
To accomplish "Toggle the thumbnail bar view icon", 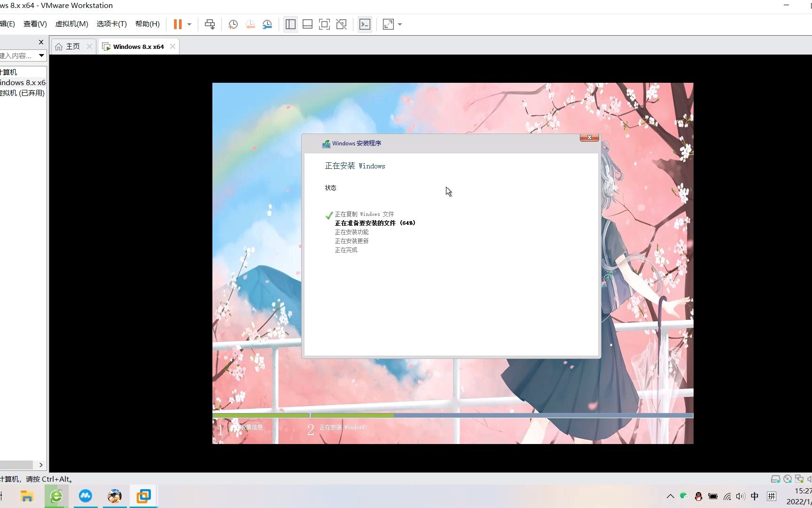I will click(x=307, y=24).
